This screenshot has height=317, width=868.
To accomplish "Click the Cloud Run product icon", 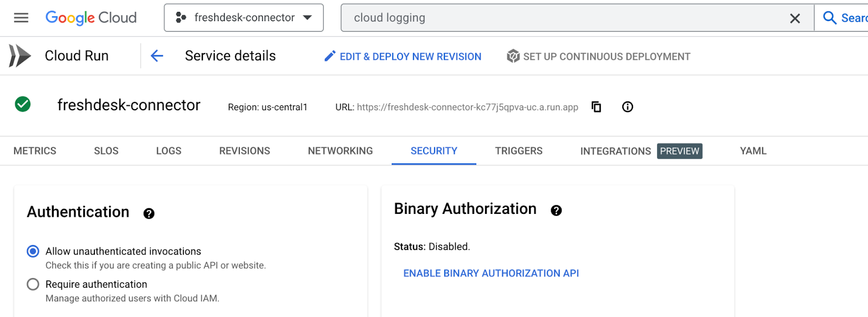I will tap(20, 56).
